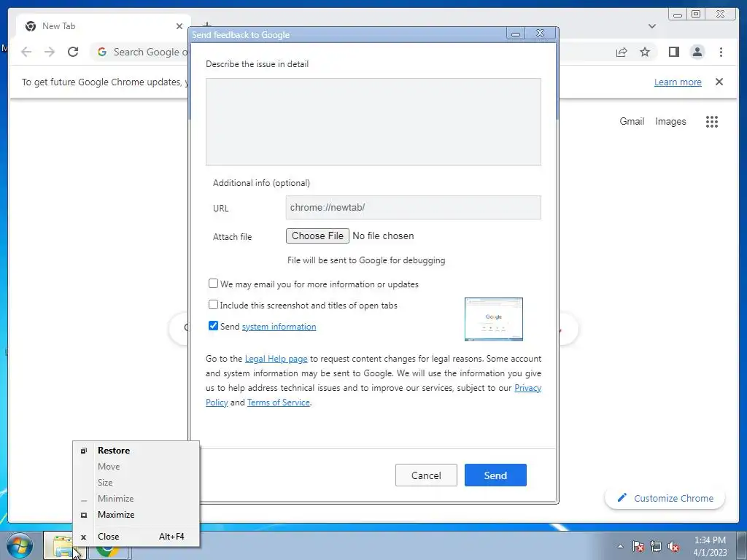The width and height of the screenshot is (747, 560).
Task: Open Gmail link on New Tab
Action: [x=632, y=122]
